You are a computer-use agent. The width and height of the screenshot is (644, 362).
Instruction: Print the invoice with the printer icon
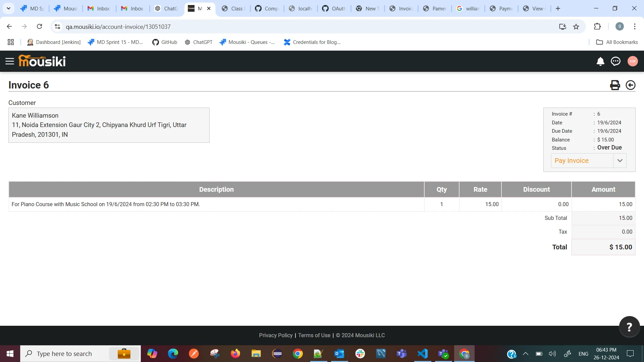point(615,85)
